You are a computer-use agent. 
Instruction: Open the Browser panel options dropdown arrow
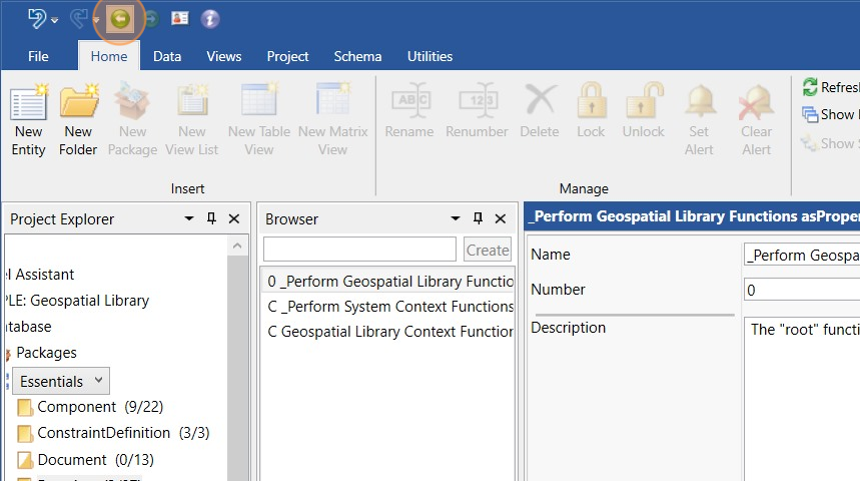click(454, 219)
